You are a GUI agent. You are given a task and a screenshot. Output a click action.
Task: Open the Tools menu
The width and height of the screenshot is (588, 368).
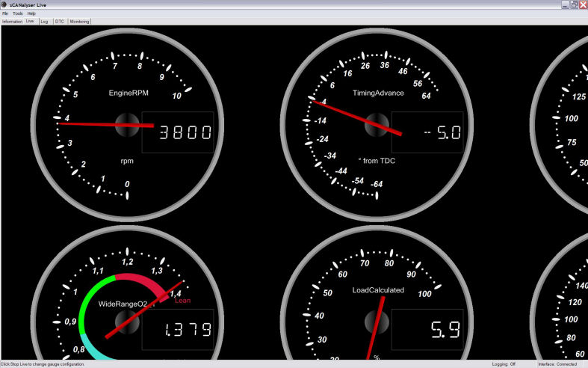click(x=18, y=13)
